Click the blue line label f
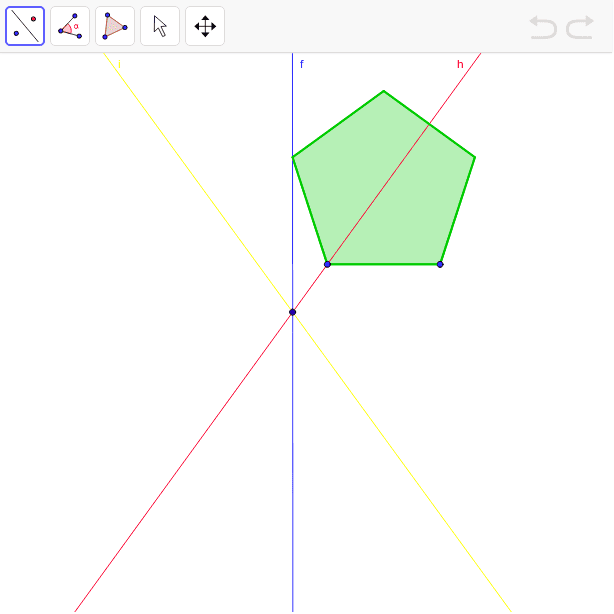The image size is (614, 614). click(302, 64)
